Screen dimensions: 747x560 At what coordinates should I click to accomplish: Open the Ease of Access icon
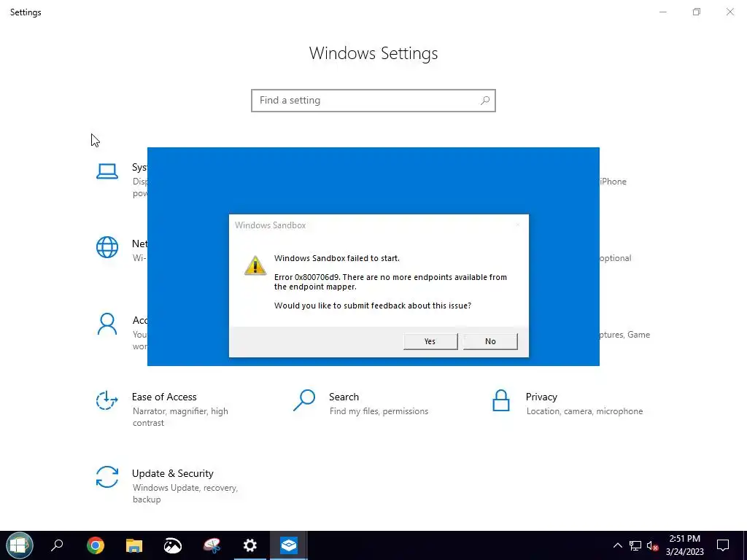click(107, 400)
